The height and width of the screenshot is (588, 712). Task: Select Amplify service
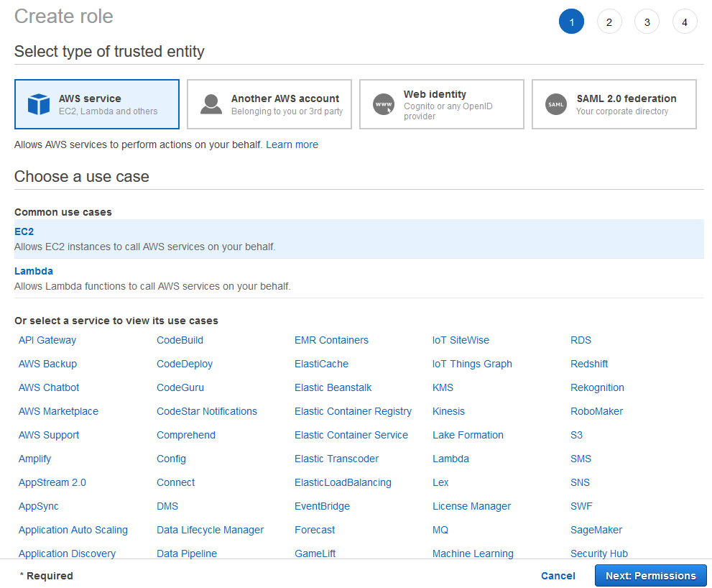pyautogui.click(x=34, y=459)
